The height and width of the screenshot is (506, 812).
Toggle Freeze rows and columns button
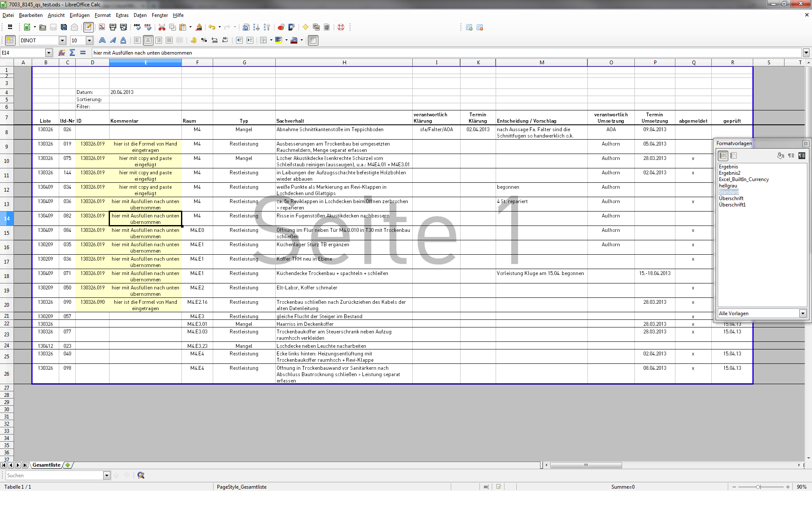coord(313,40)
